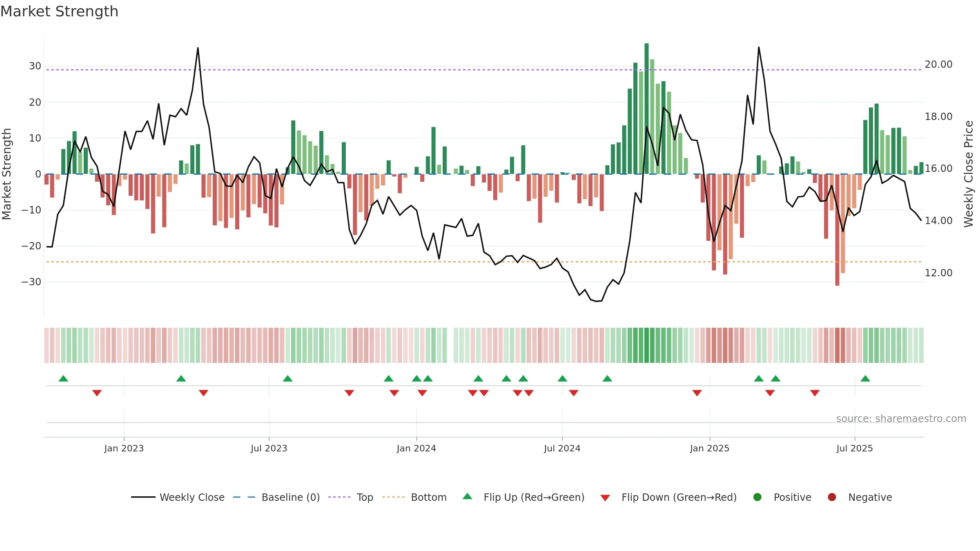The width and height of the screenshot is (980, 551).
Task: Click the green triangle Flip Up legend icon
Action: pos(468,496)
